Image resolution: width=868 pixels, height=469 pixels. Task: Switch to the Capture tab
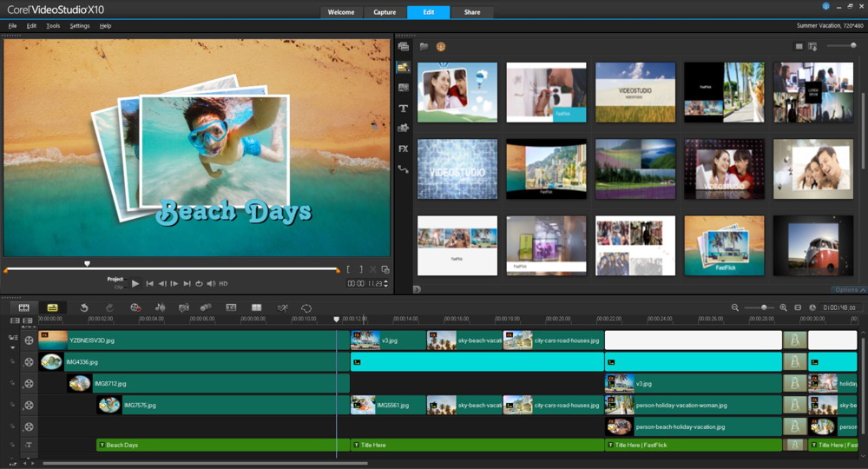(385, 12)
